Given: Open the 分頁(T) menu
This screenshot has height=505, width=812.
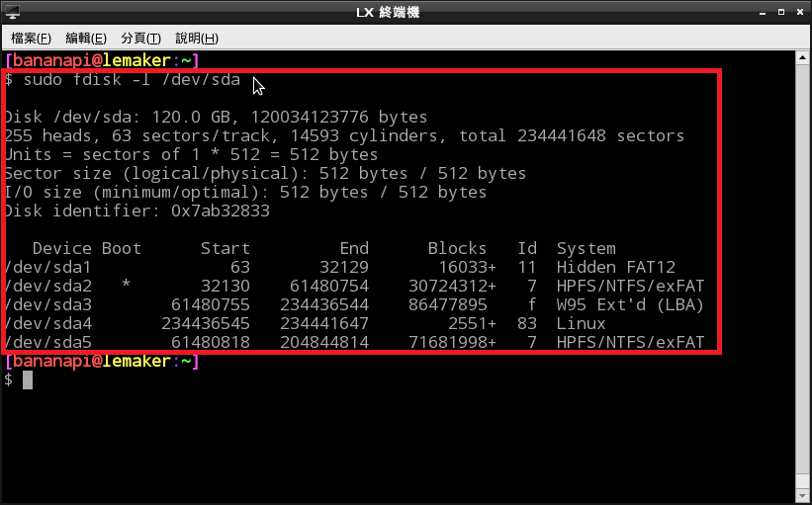Looking at the screenshot, I should tap(140, 38).
